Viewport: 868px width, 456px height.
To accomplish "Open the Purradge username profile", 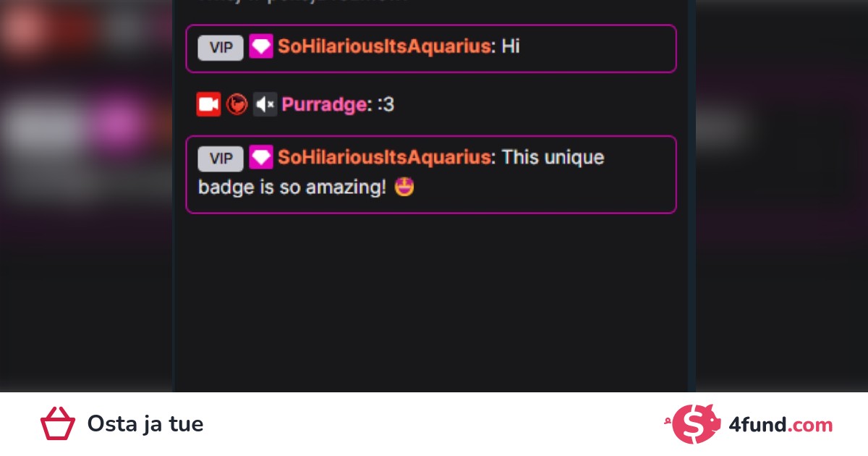I will coord(324,105).
